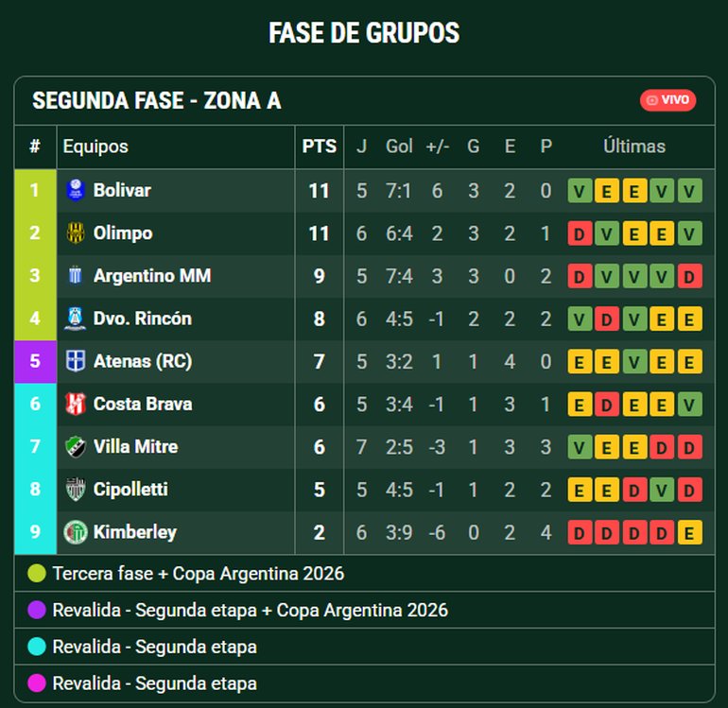Click the green Tercera fase legend dot
728x708 pixels.
coord(37,574)
